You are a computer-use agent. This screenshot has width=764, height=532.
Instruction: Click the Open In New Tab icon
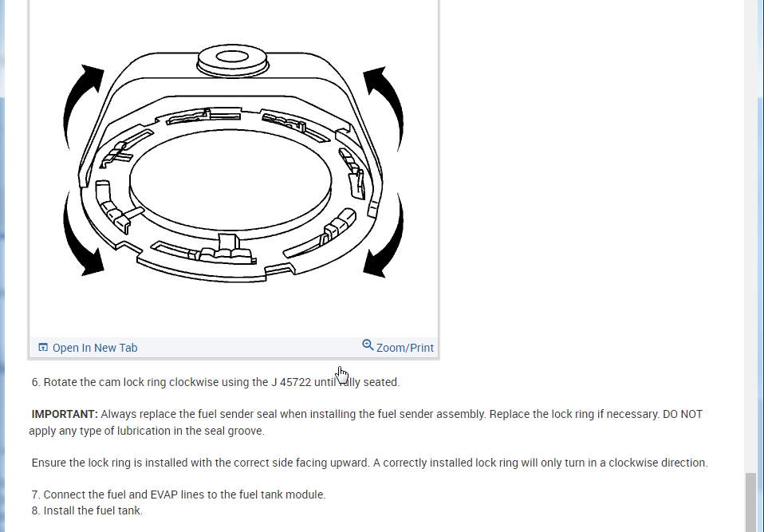(x=43, y=348)
